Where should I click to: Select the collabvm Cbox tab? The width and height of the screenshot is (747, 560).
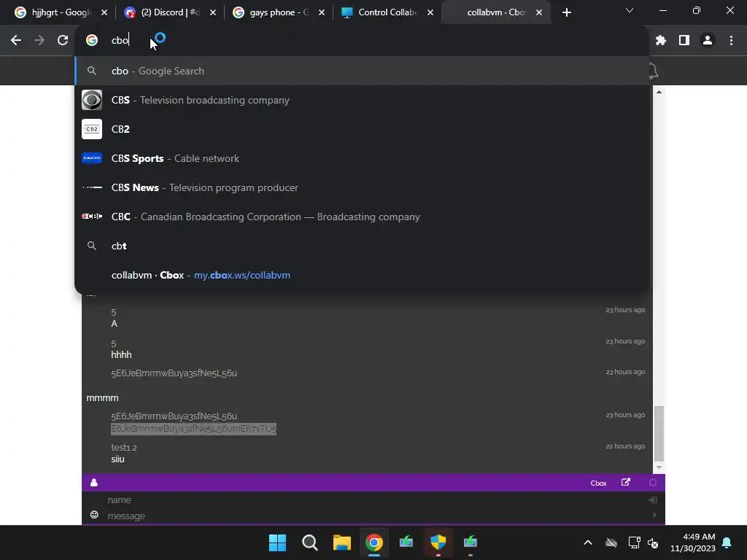pyautogui.click(x=495, y=13)
